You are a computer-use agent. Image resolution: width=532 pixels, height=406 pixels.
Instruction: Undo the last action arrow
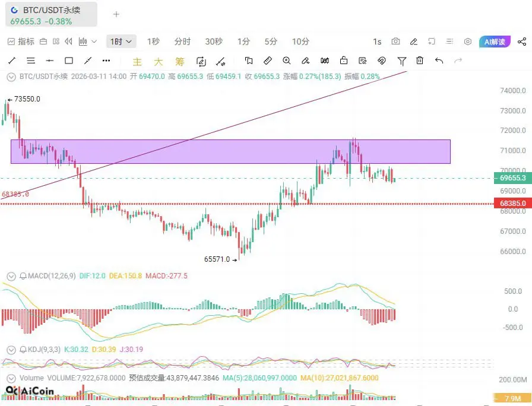pyautogui.click(x=439, y=61)
